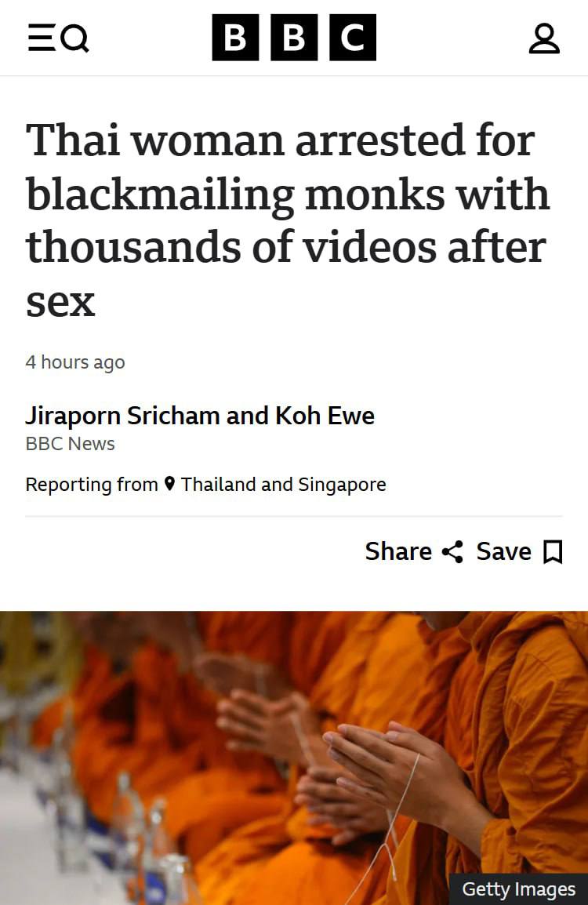The width and height of the screenshot is (588, 905).
Task: Click the Save label
Action: click(x=503, y=551)
